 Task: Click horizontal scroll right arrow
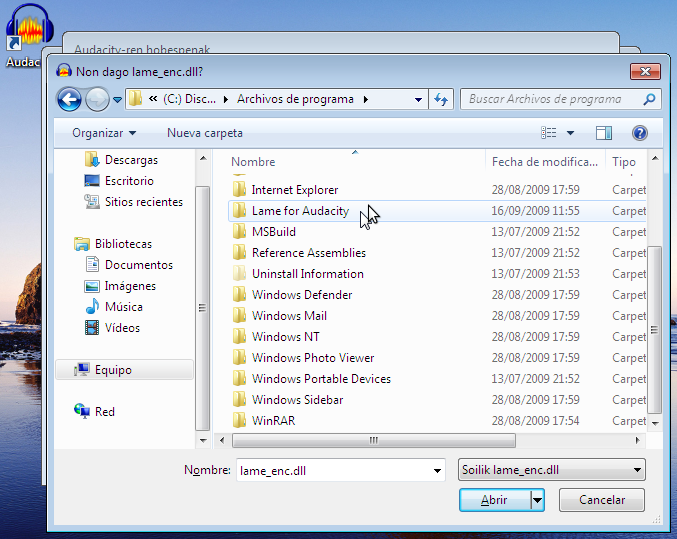637,441
